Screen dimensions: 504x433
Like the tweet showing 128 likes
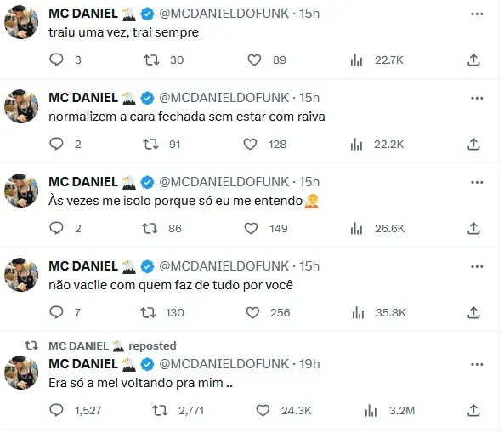coord(250,144)
